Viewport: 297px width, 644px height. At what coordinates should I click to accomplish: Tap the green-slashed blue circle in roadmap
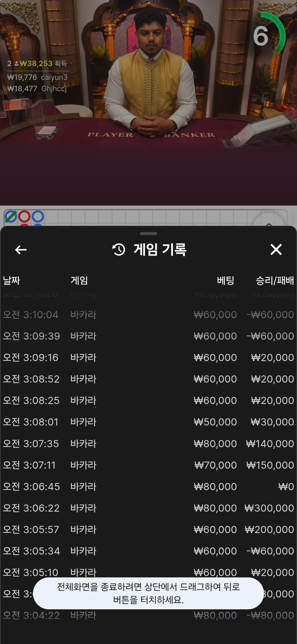[10, 217]
